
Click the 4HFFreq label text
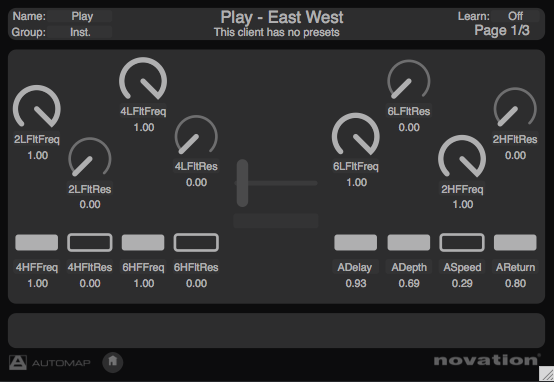37,268
